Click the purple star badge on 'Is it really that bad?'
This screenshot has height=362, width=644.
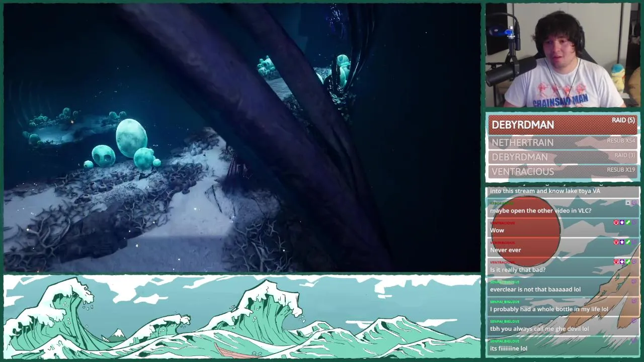(x=622, y=261)
